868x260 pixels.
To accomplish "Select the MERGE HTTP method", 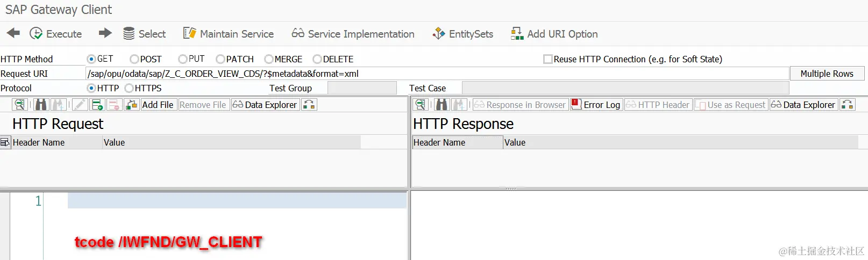I will point(269,59).
